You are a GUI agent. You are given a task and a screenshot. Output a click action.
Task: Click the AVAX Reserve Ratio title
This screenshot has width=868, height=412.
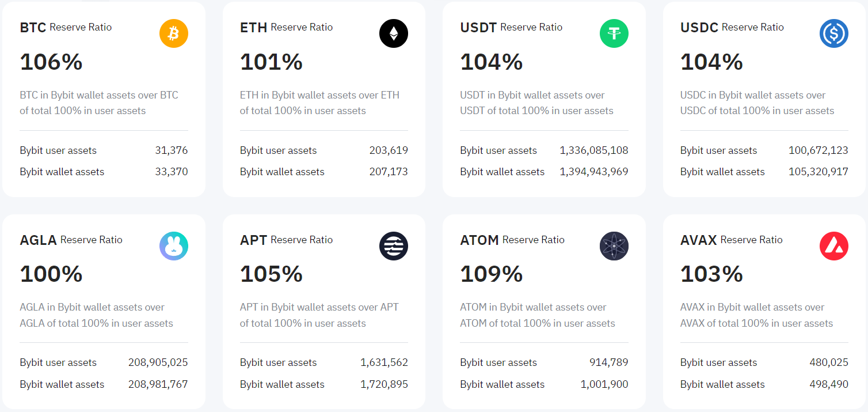coord(732,240)
